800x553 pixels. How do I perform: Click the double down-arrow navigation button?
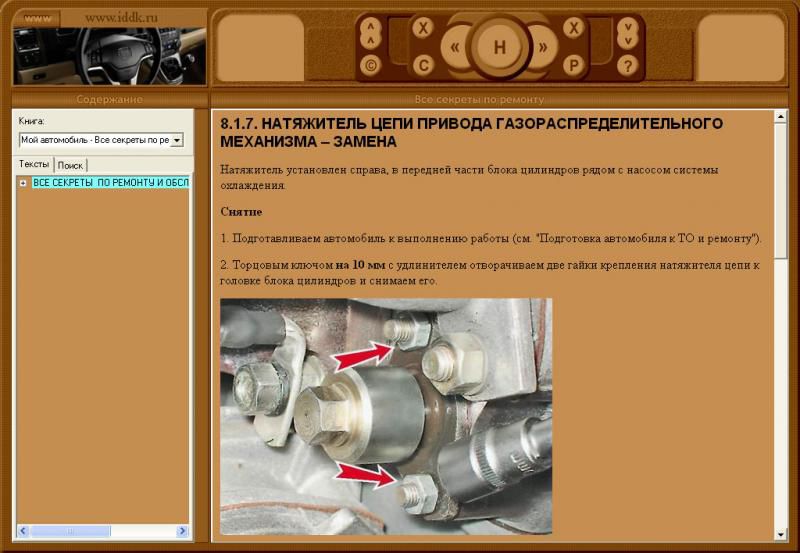point(627,33)
